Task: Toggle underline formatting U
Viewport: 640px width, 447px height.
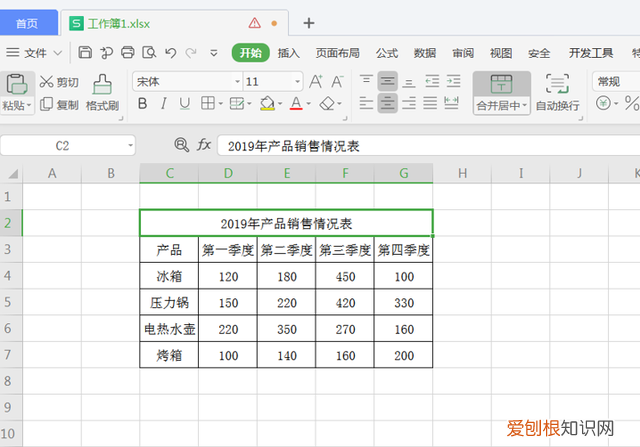Action: pos(185,104)
